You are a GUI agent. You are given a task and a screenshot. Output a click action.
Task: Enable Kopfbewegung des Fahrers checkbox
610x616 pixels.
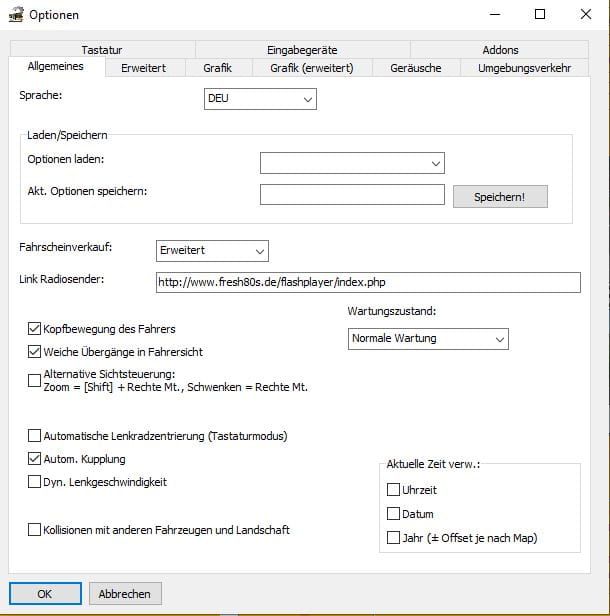pyautogui.click(x=35, y=328)
